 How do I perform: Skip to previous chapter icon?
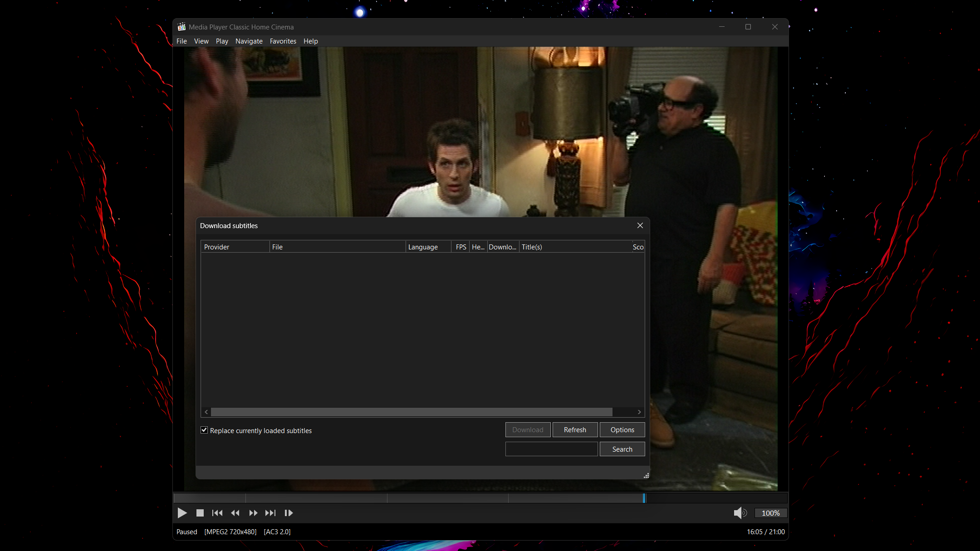click(217, 513)
